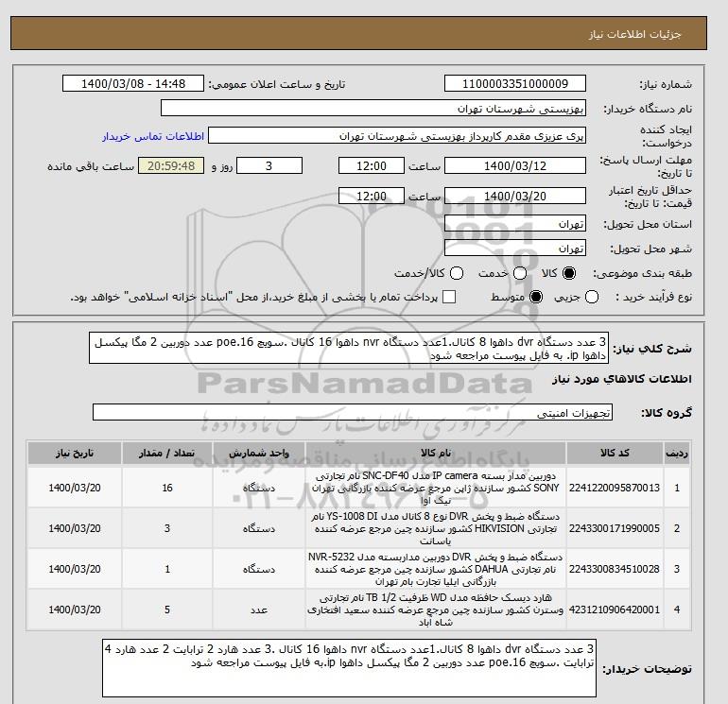
Task: Click the remaining time countdown 20:59:48
Action: pos(171,165)
